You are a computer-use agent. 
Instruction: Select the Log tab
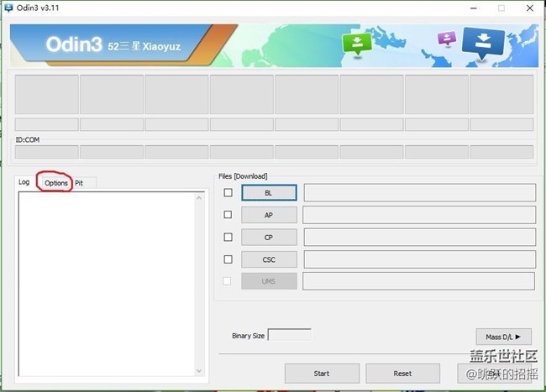click(24, 182)
